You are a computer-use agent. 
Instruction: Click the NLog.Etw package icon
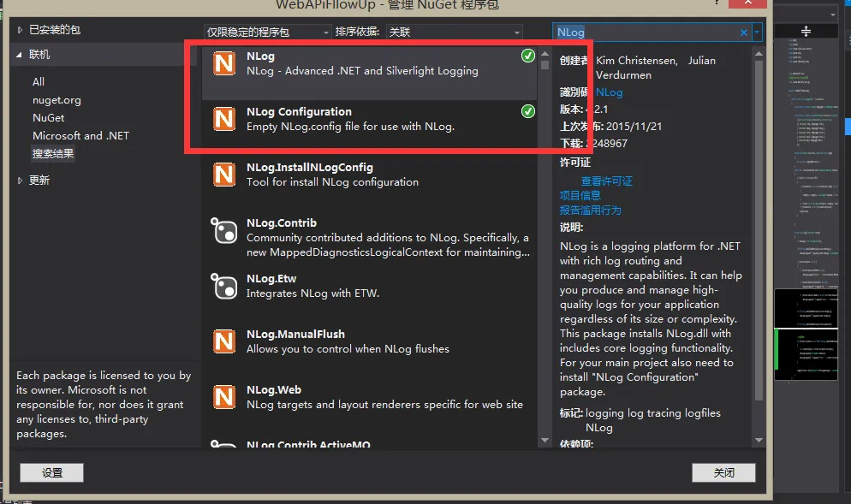(x=224, y=286)
